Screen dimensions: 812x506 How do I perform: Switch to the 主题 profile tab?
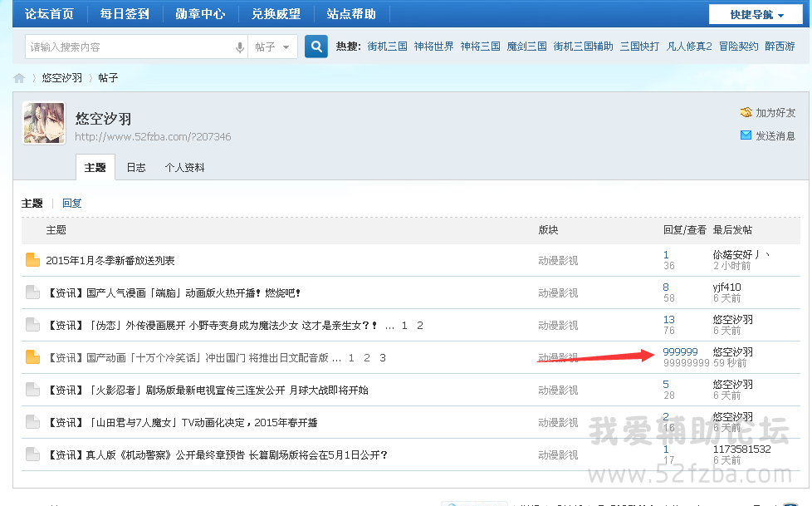click(x=95, y=168)
